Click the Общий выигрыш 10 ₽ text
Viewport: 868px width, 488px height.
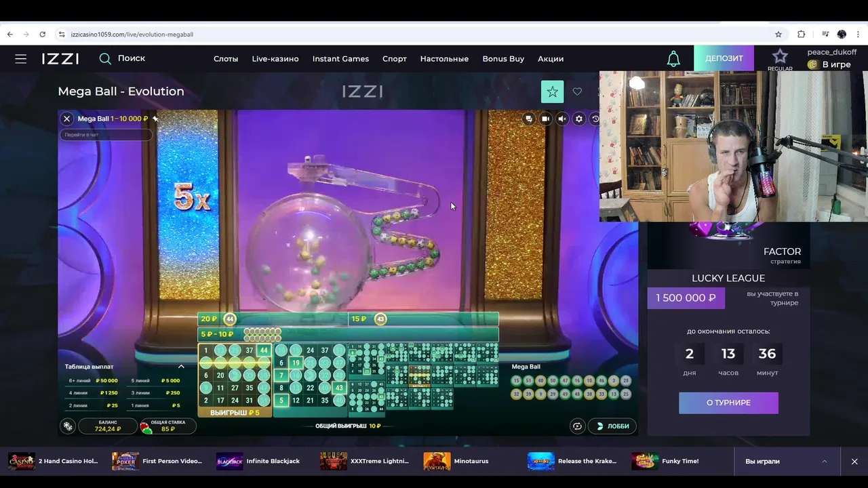348,426
